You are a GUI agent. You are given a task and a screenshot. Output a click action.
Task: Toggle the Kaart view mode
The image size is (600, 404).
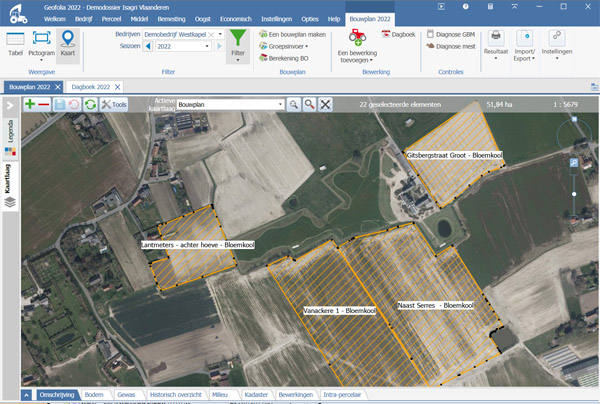tap(68, 44)
